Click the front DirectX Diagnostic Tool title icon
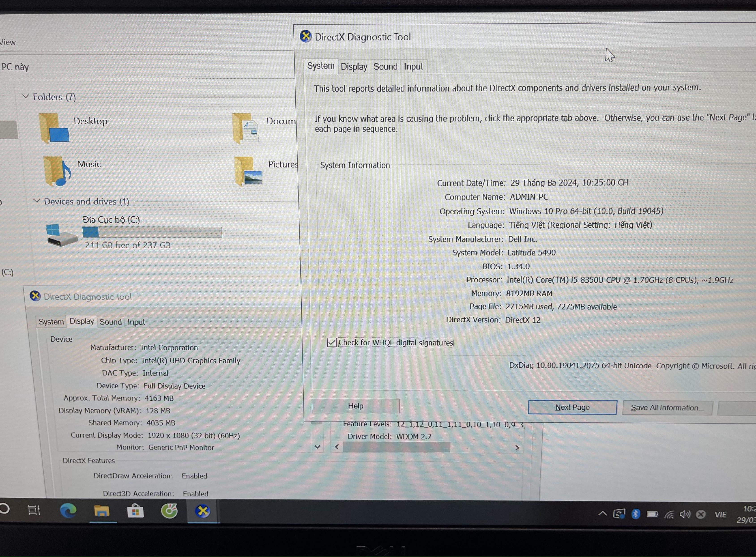This screenshot has width=756, height=557. (x=306, y=36)
